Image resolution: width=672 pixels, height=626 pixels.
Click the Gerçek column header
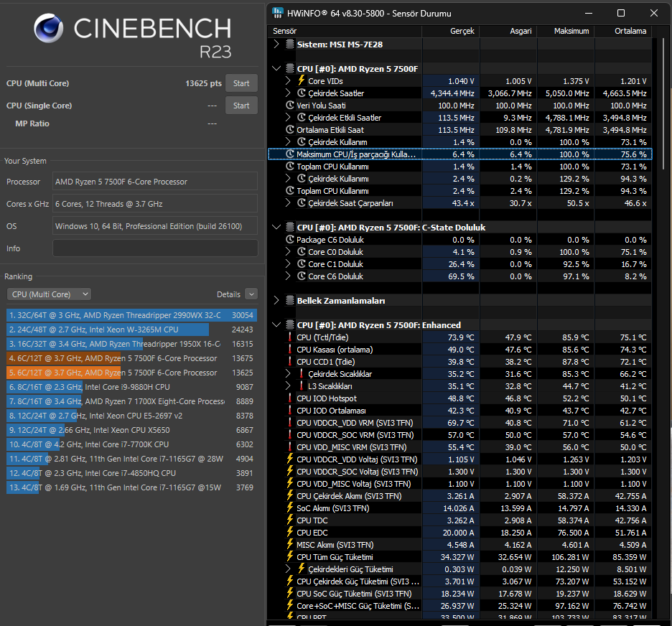[x=450, y=31]
